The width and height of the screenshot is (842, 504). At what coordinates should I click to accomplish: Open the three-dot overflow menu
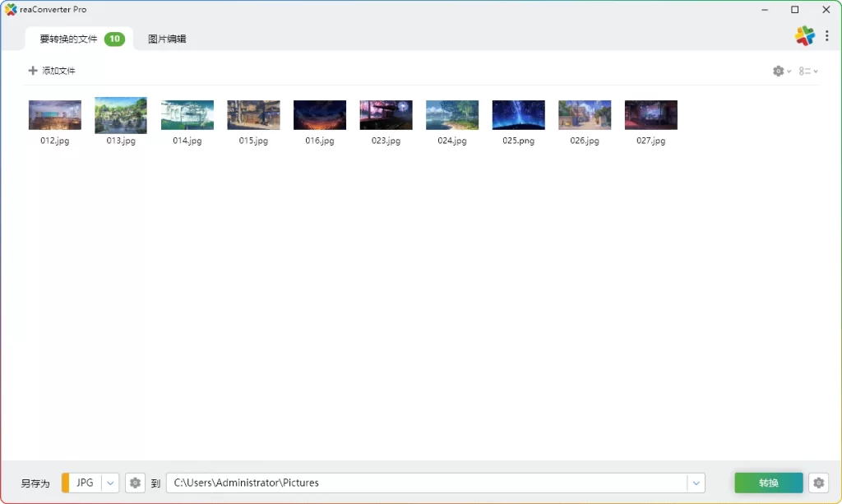coord(827,36)
